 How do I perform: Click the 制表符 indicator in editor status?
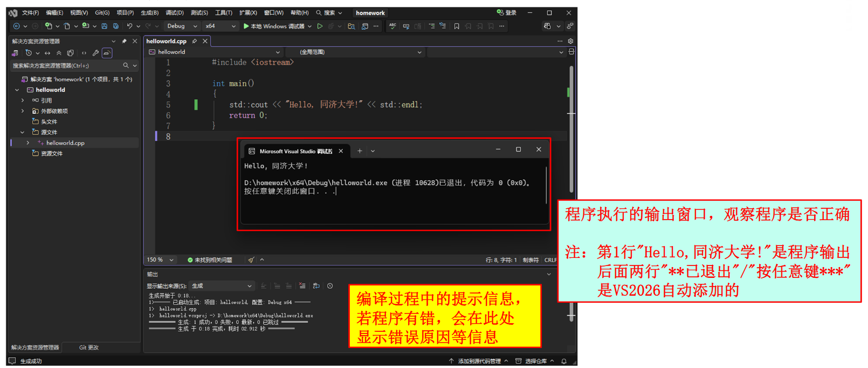[x=531, y=260]
